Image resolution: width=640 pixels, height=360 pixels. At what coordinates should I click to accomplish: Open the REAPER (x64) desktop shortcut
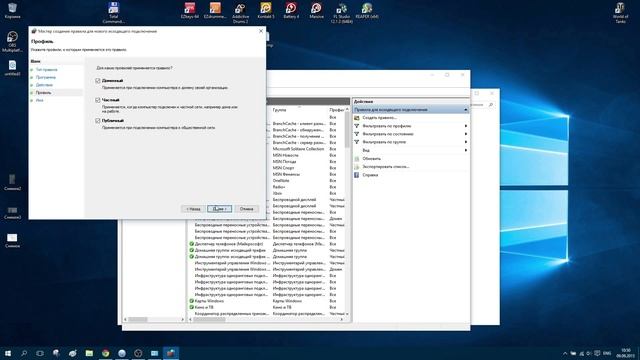click(367, 11)
